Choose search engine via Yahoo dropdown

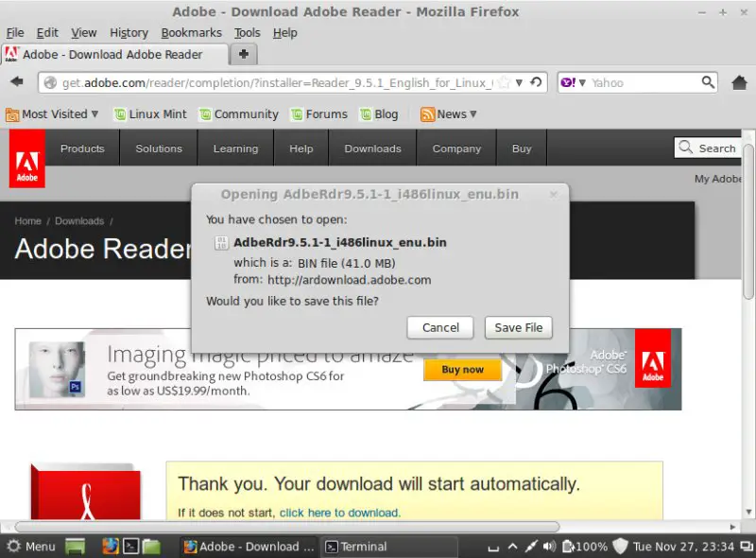573,82
